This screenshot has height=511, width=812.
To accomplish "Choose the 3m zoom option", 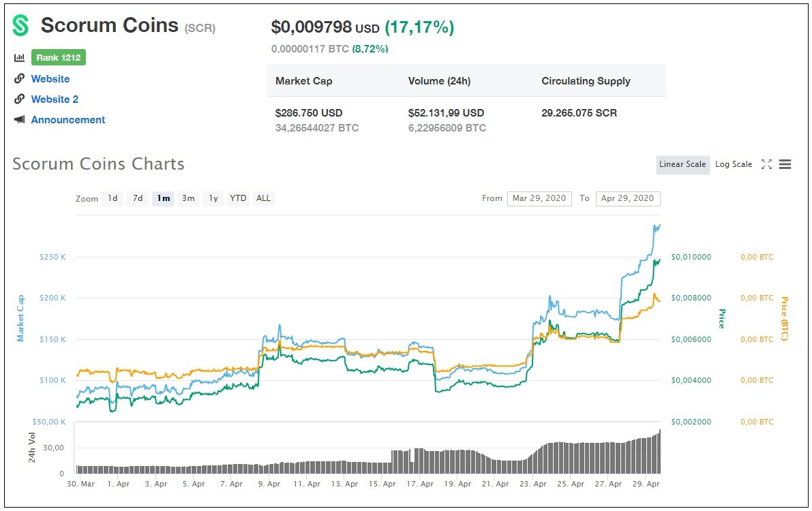I will [188, 198].
